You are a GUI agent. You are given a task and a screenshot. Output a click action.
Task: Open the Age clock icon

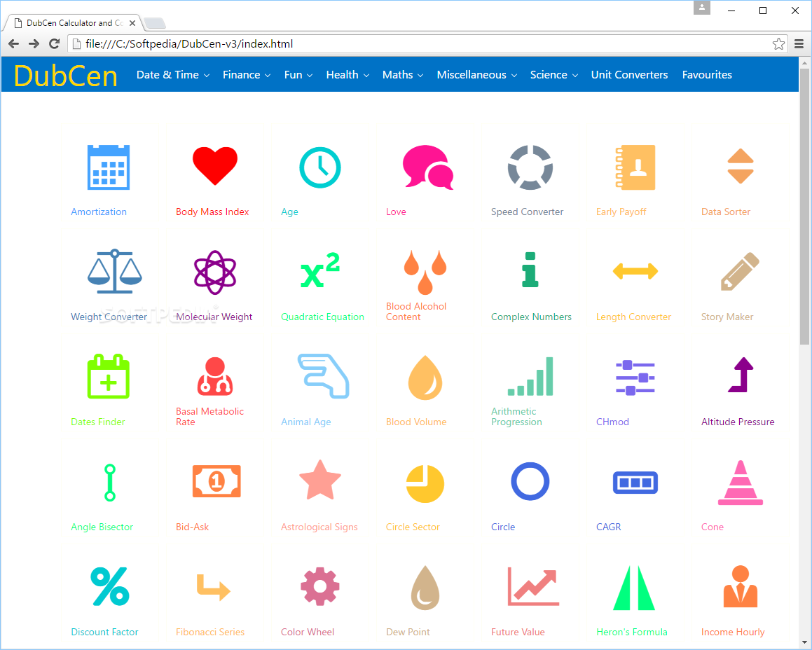click(x=320, y=167)
